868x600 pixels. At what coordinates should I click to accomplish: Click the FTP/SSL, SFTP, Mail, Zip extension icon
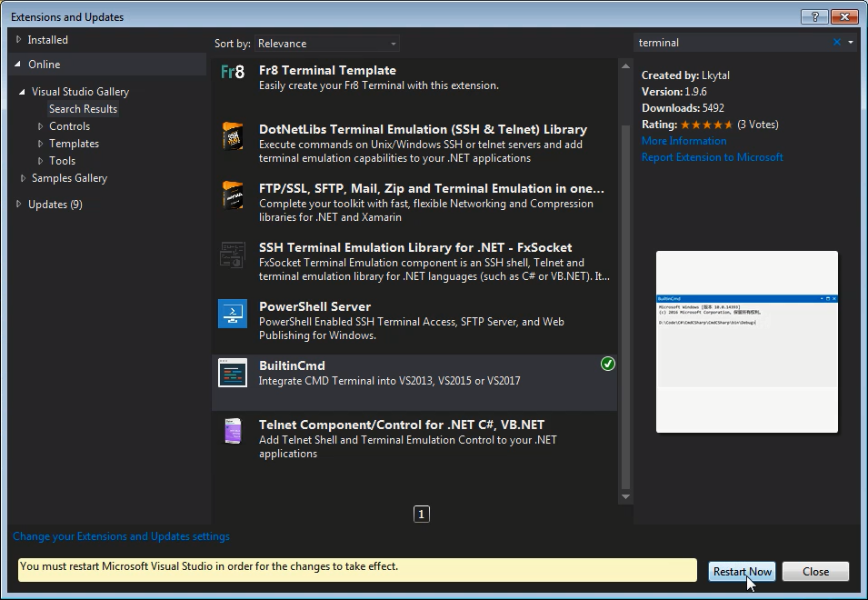233,195
